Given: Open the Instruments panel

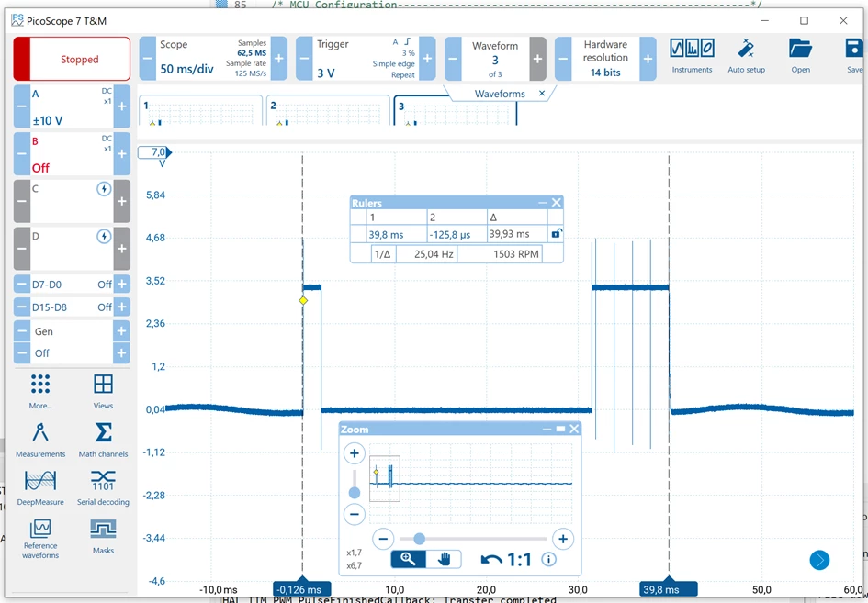Looking at the screenshot, I should [692, 56].
